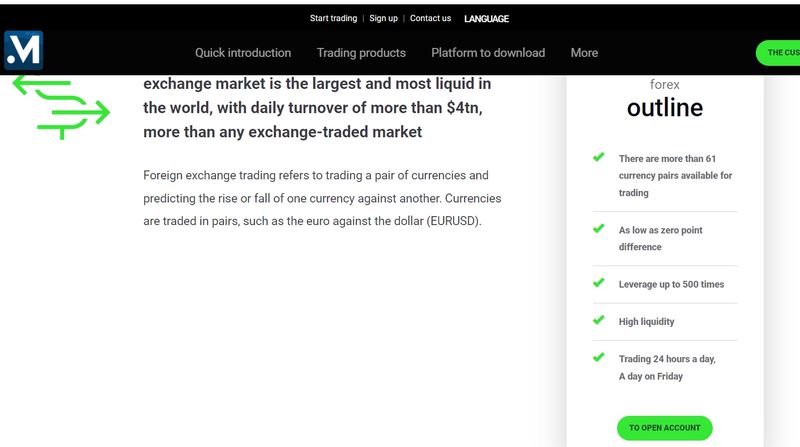The width and height of the screenshot is (800, 447).
Task: Click the Start trading link
Action: [x=333, y=18]
